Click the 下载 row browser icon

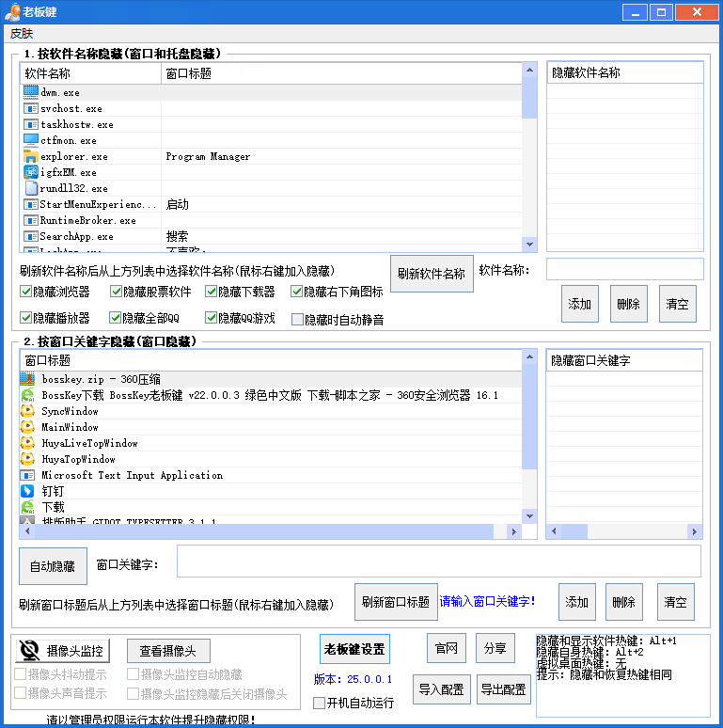click(x=27, y=507)
